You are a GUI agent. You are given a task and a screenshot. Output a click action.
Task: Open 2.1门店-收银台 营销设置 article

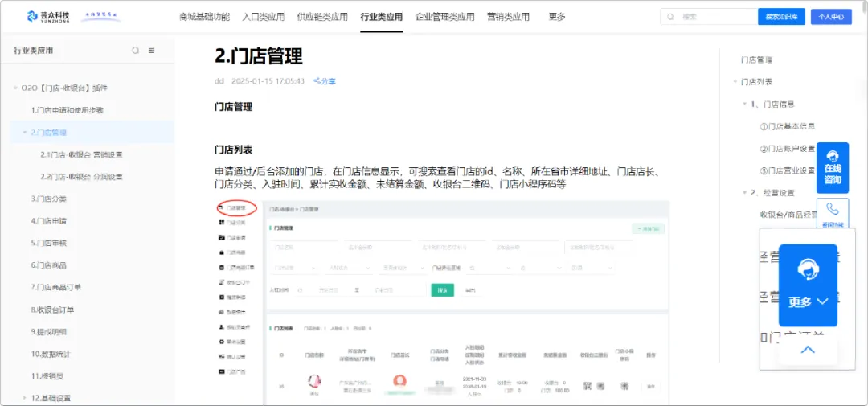point(81,154)
